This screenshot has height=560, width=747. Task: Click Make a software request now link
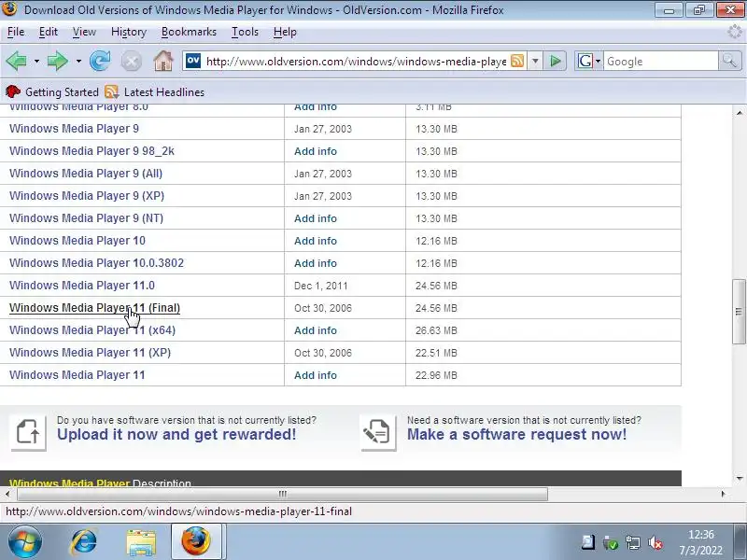click(x=516, y=435)
